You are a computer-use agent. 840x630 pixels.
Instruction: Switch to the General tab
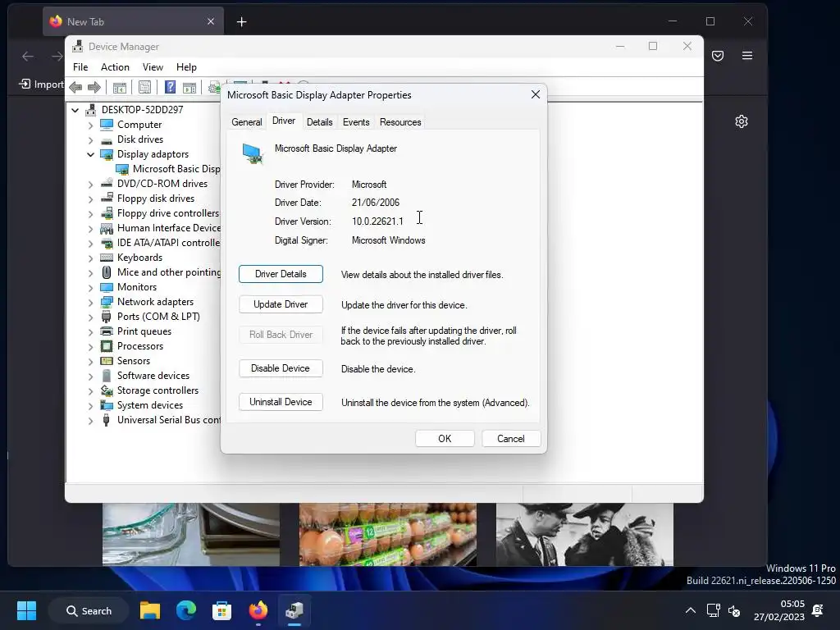click(x=246, y=122)
